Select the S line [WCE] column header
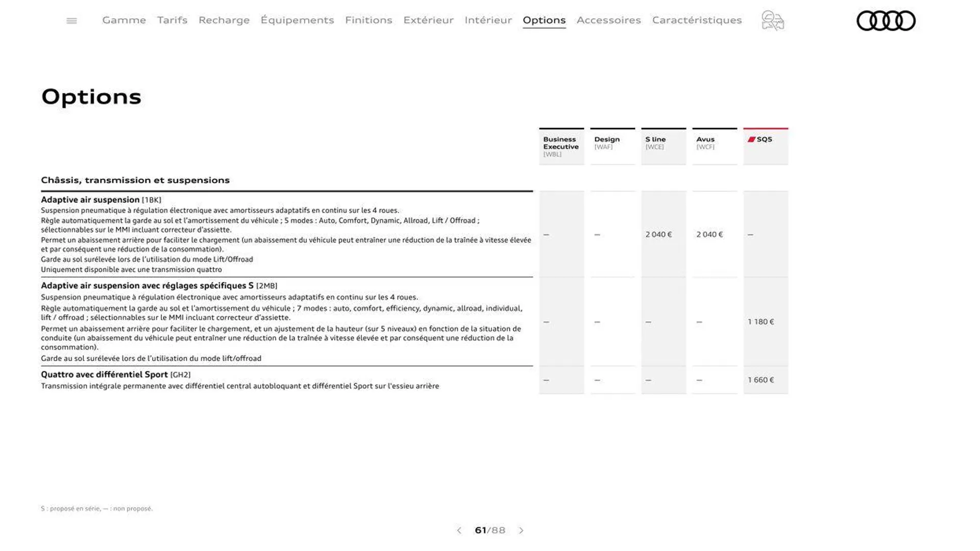Screen dimensions: 980x551 coord(664,146)
